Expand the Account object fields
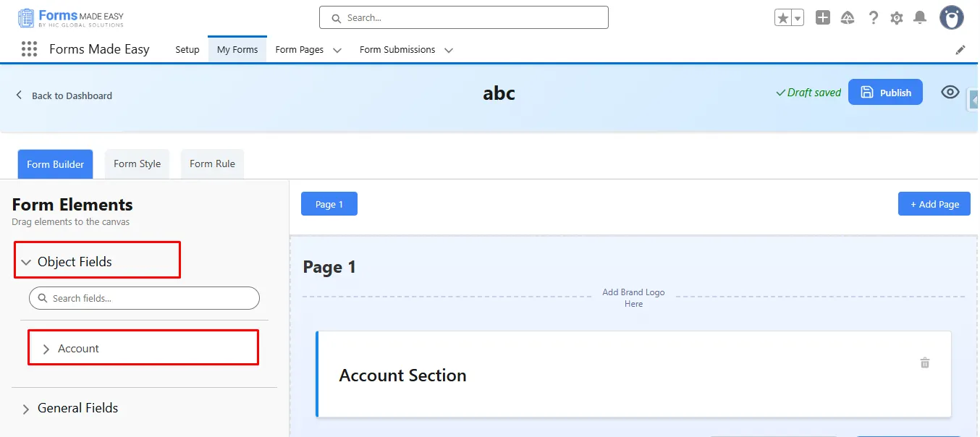The height and width of the screenshot is (437, 980). [x=46, y=349]
